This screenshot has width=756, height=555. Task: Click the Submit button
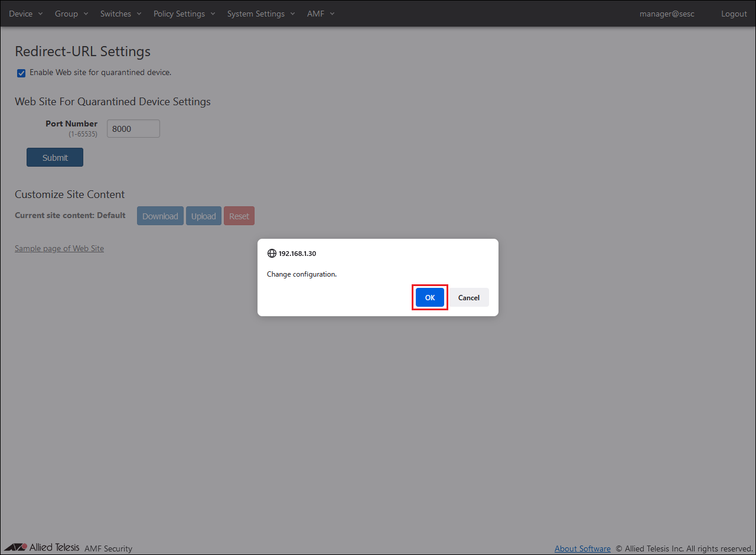pyautogui.click(x=55, y=158)
